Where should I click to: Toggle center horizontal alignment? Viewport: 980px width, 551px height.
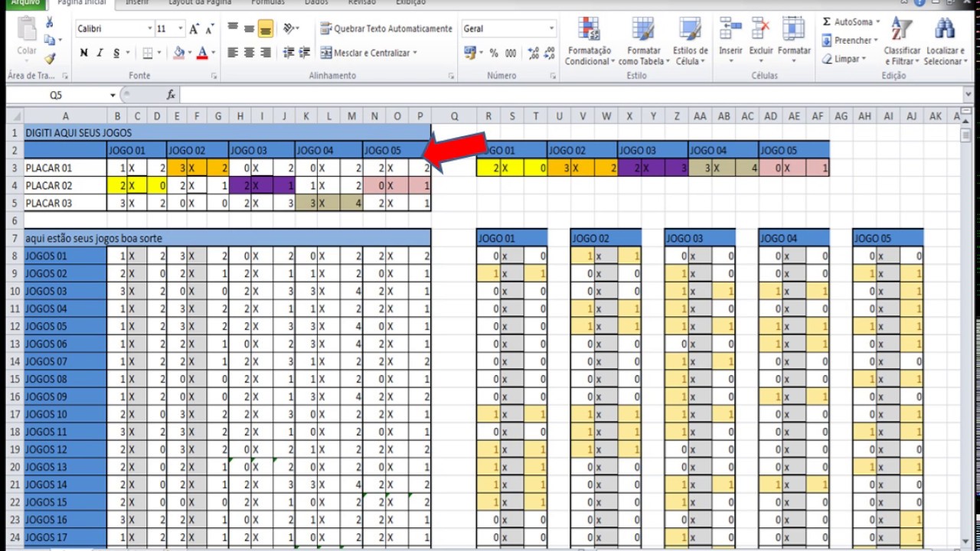[x=249, y=53]
